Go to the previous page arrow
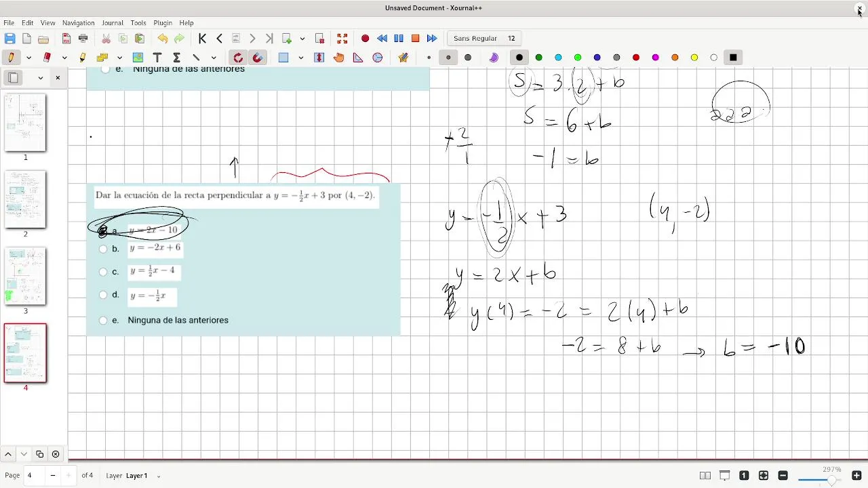 pos(219,39)
